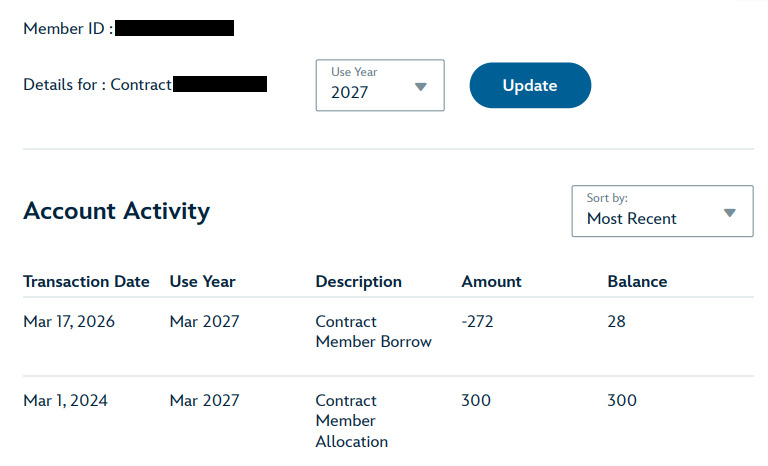Click the Update button

coord(530,85)
